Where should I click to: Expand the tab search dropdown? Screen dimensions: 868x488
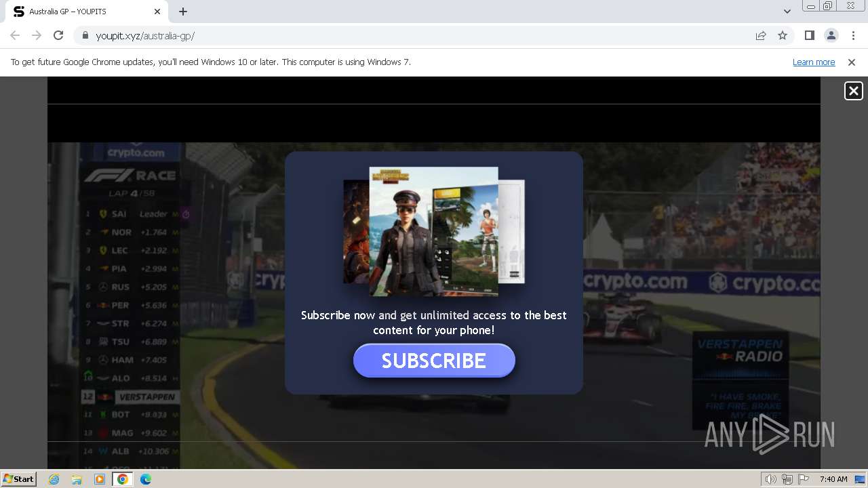pos(787,12)
